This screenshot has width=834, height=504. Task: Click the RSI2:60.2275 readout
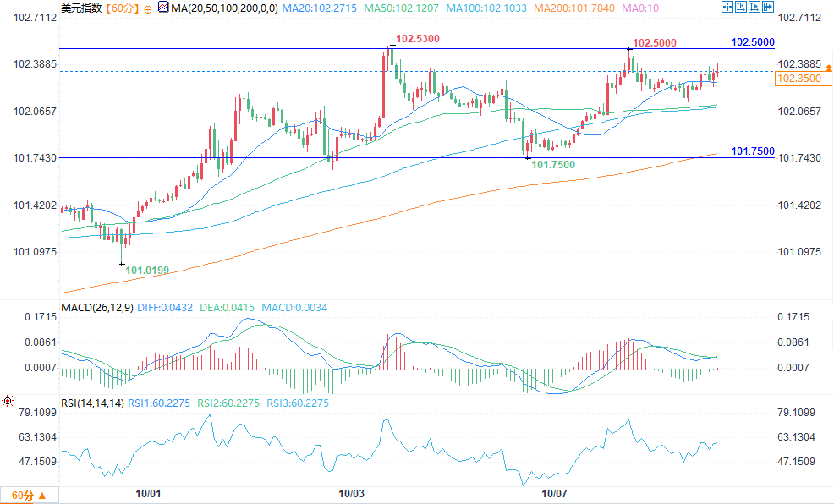tap(228, 403)
